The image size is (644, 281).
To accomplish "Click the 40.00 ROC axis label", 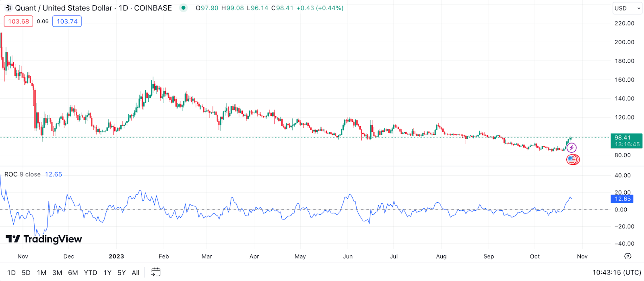I will [623, 175].
